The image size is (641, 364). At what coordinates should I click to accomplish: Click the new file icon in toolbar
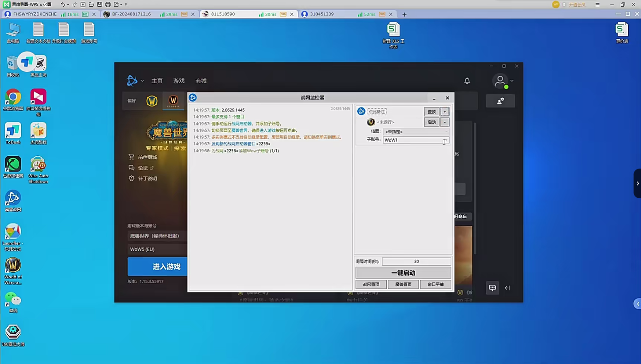tap(83, 4)
